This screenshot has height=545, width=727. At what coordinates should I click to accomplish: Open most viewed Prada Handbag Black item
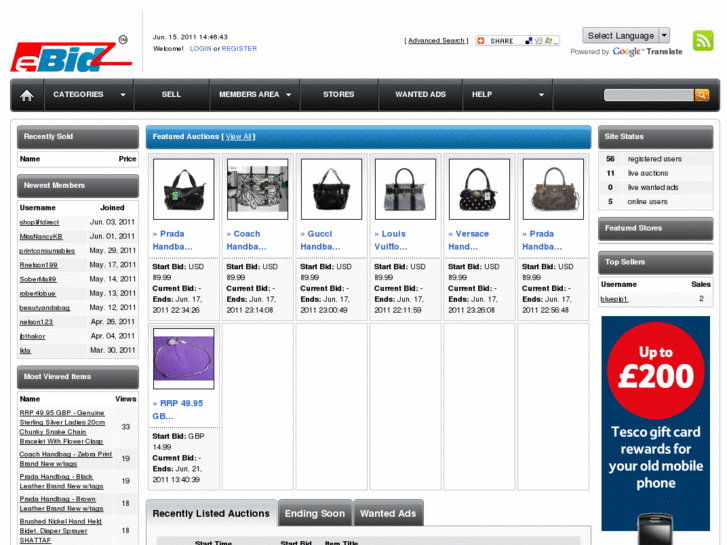pyautogui.click(x=61, y=481)
